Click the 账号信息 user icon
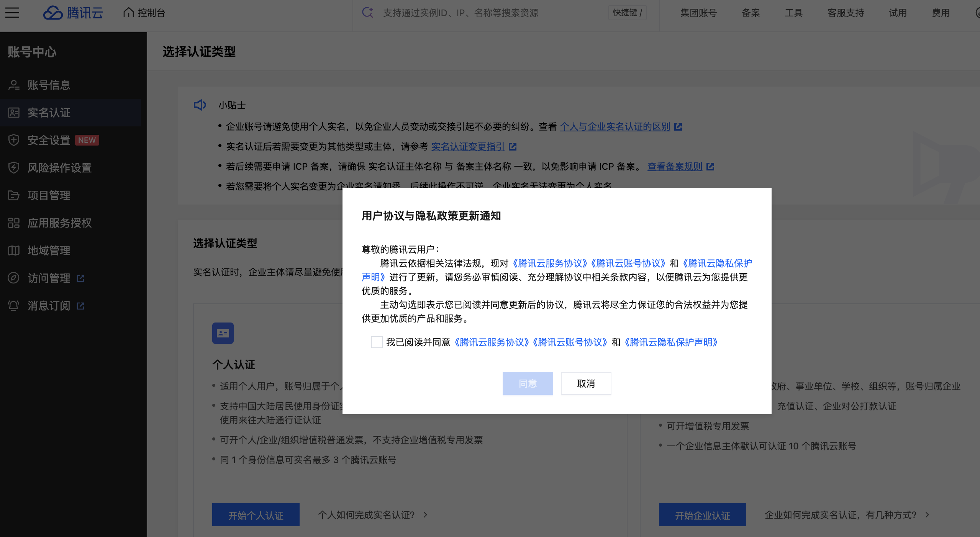The image size is (980, 537). click(x=14, y=85)
